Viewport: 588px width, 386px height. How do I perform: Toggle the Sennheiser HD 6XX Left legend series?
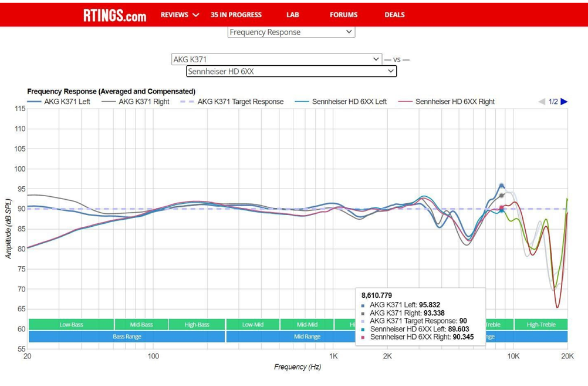tap(340, 102)
